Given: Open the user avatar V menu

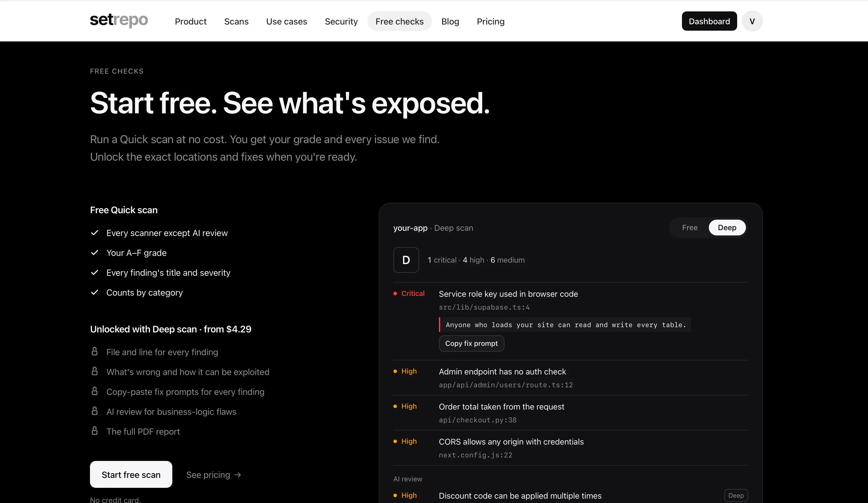Looking at the screenshot, I should coord(752,21).
